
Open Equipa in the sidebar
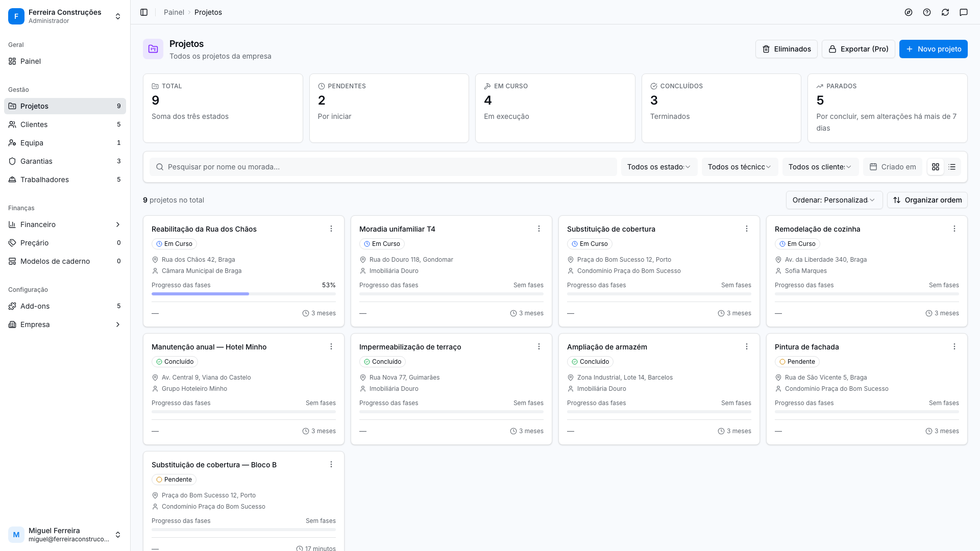65,143
